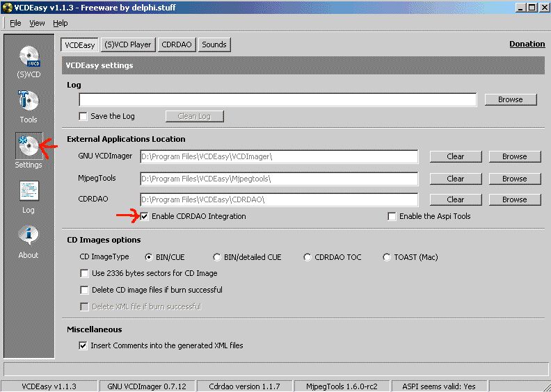Viewport: 551px width, 392px height.
Task: Click status bar text 'Cdrdao version 1.1.7'
Action: point(245,386)
